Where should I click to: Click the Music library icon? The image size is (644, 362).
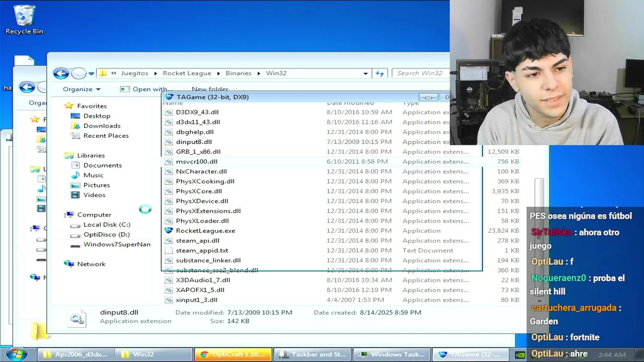tap(75, 175)
